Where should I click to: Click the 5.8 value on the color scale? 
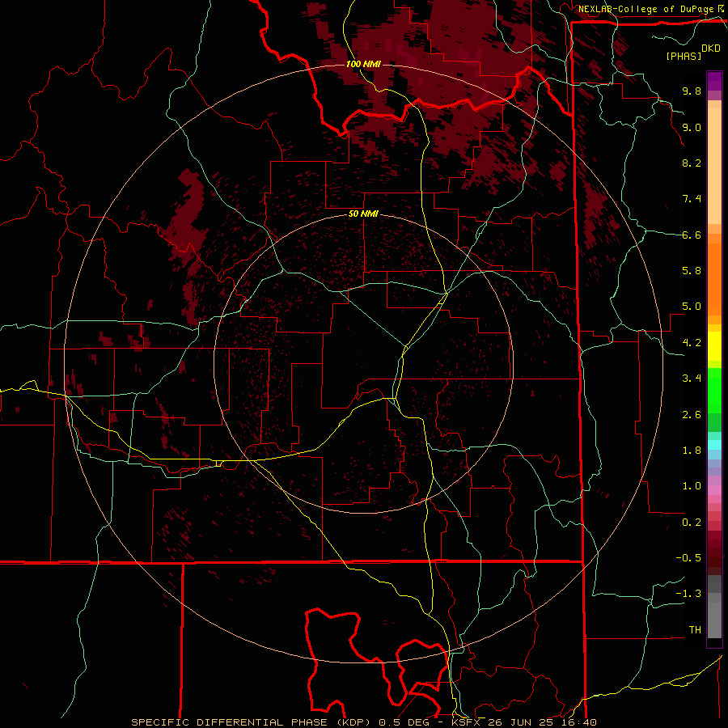pos(692,271)
